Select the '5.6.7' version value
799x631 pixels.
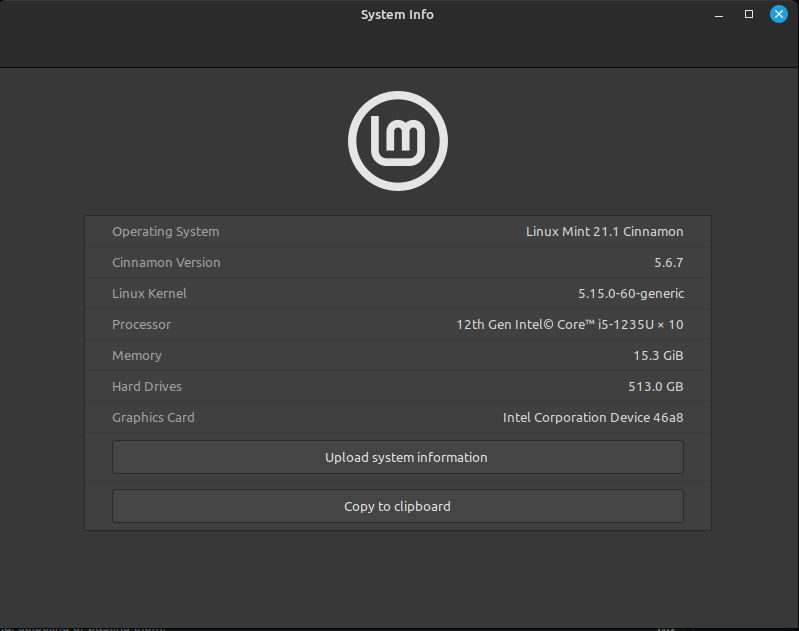[x=669, y=262]
